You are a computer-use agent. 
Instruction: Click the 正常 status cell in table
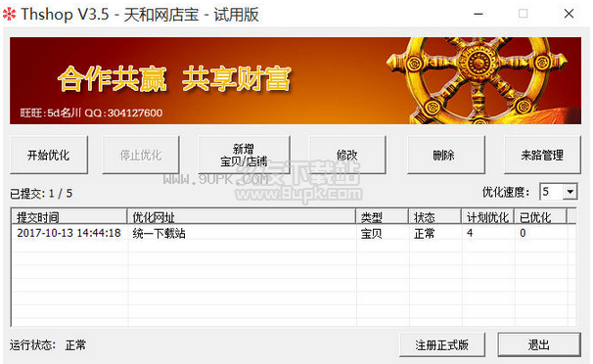(x=425, y=233)
